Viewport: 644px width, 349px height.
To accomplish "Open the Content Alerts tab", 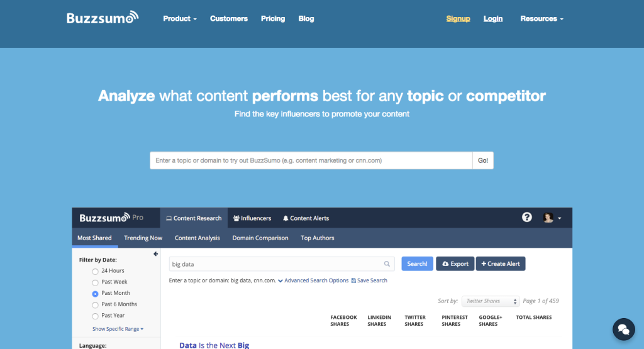I will click(x=306, y=218).
